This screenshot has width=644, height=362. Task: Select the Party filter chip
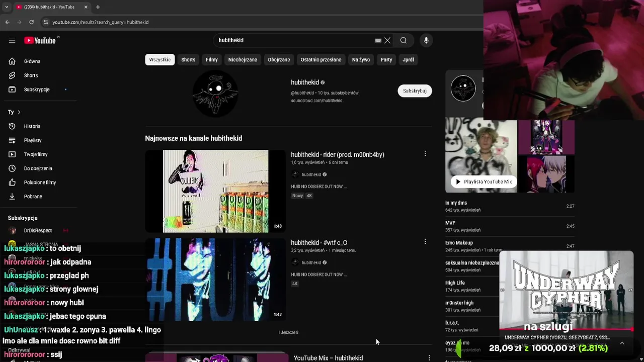tap(386, 60)
